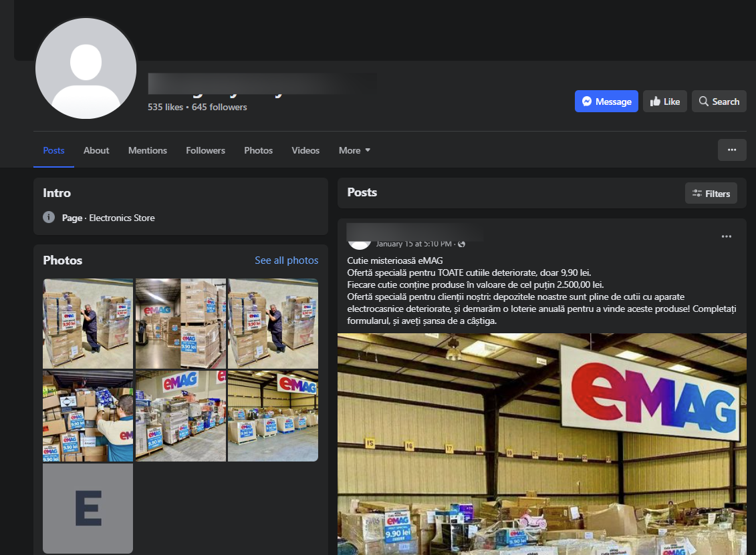
Task: Open the Videos tab
Action: coord(305,150)
